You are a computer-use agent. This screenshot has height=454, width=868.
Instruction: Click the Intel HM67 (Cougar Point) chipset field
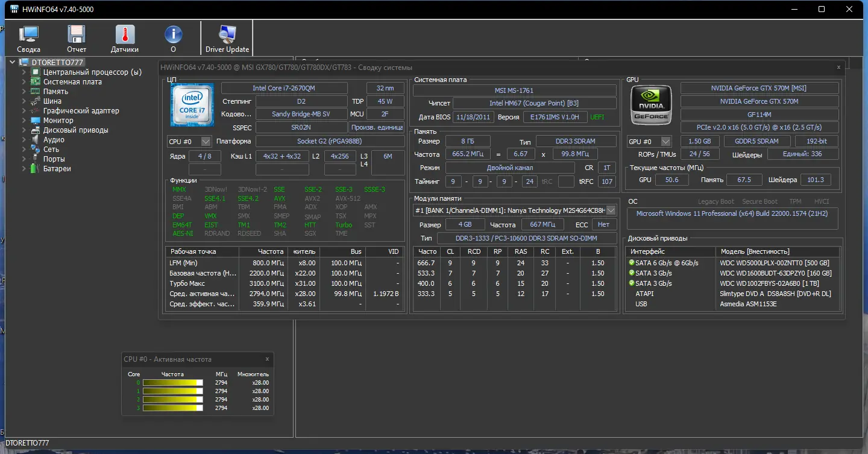(534, 103)
